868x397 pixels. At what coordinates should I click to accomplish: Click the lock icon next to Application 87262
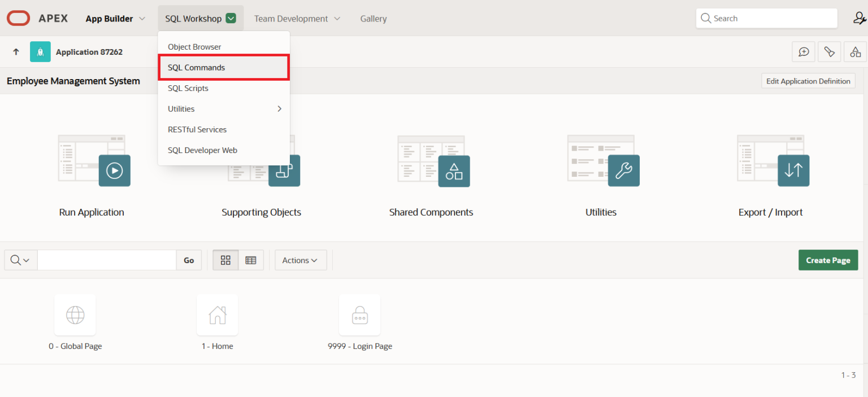(40, 51)
